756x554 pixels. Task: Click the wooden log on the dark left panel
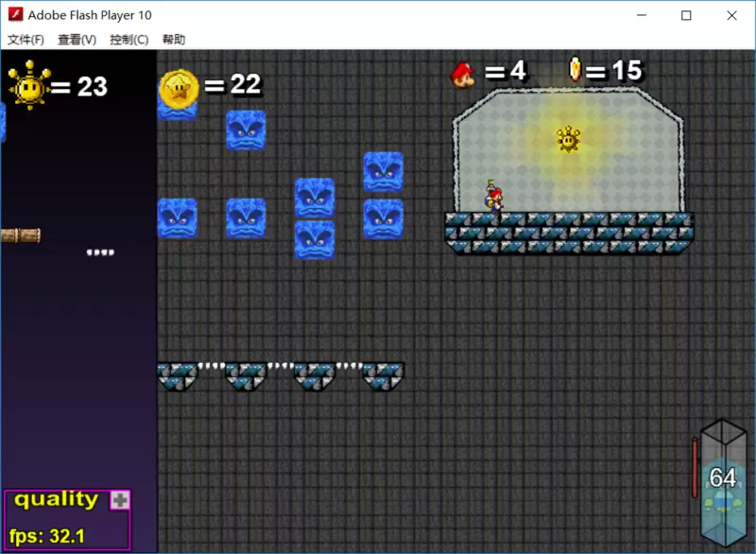pos(21,235)
